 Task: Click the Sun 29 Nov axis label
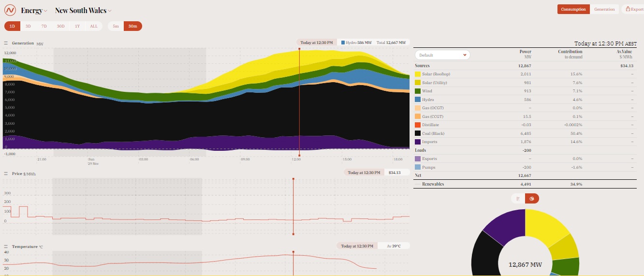[x=93, y=161]
